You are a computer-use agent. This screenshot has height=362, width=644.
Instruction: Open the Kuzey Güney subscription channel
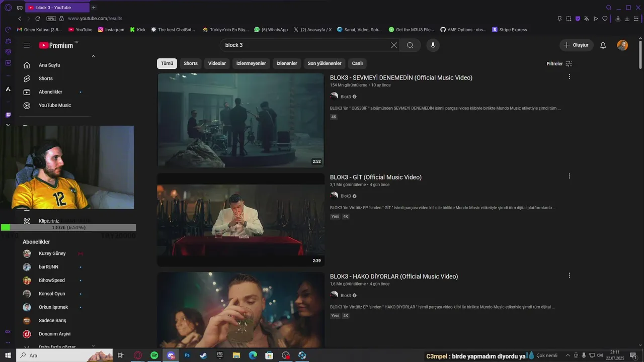[x=52, y=253]
